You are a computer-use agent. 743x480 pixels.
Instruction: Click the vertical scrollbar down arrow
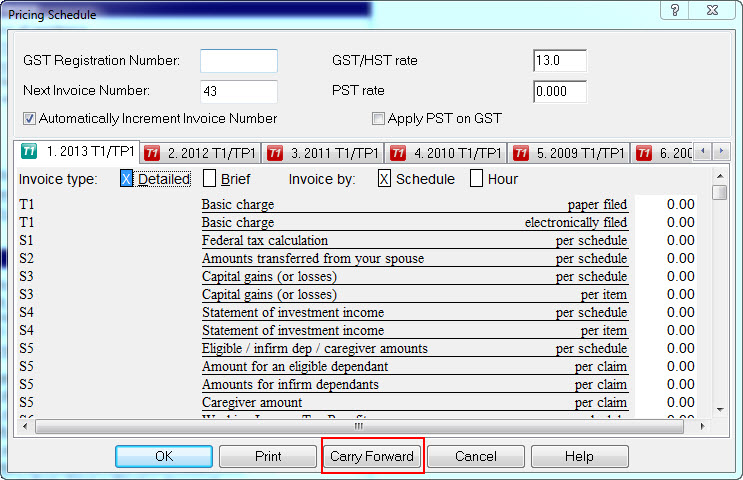pyautogui.click(x=720, y=410)
